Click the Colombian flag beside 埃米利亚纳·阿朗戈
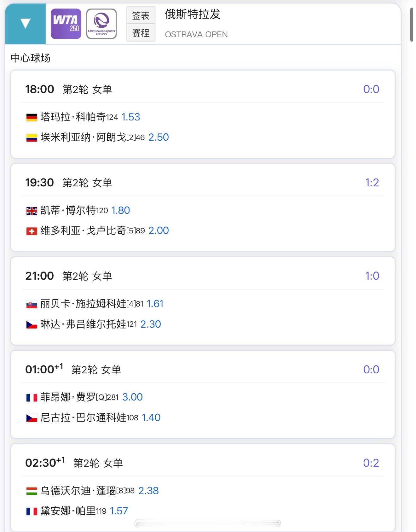 32,137
